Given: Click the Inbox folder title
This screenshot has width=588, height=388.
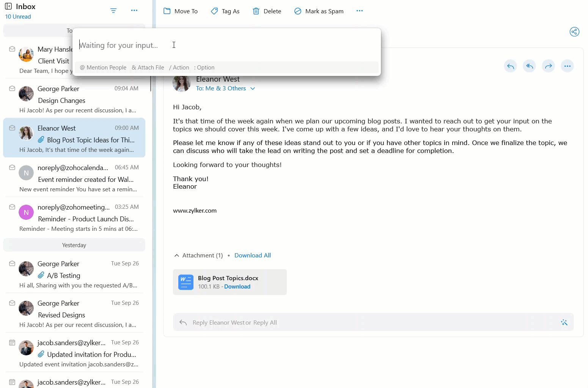Looking at the screenshot, I should [25, 6].
